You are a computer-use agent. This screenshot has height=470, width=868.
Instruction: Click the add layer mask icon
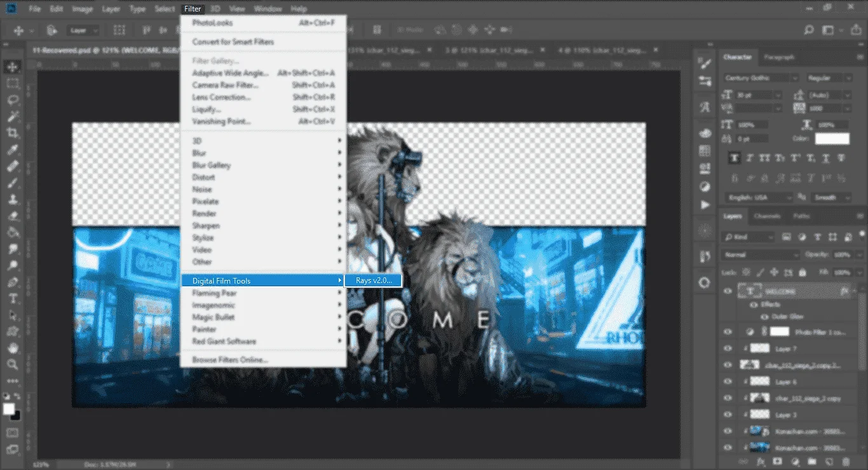(x=777, y=462)
